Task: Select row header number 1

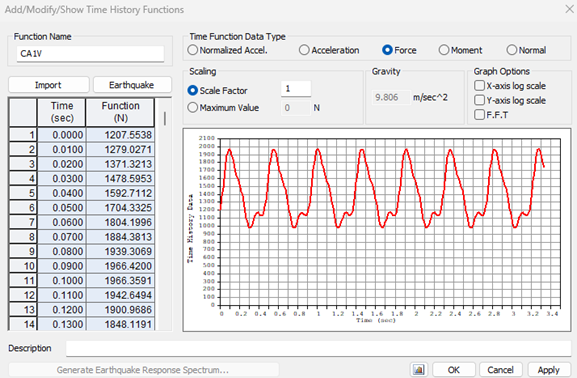Action: [x=23, y=135]
